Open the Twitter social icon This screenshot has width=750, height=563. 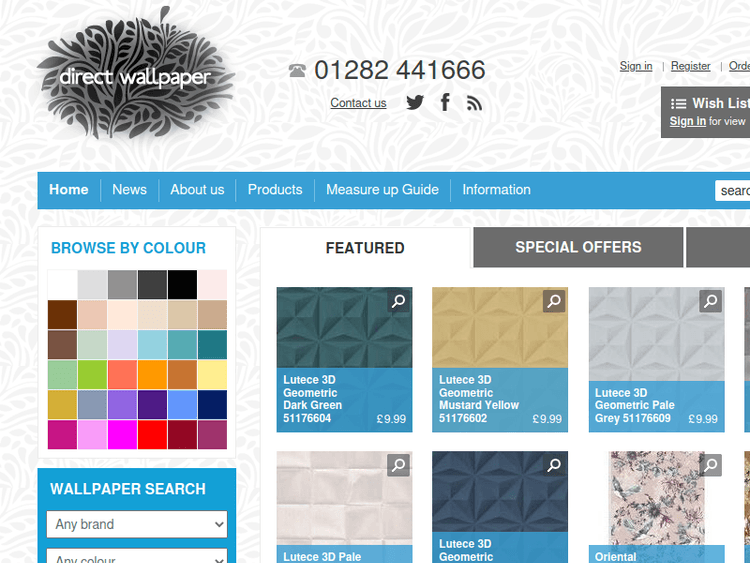tap(415, 102)
